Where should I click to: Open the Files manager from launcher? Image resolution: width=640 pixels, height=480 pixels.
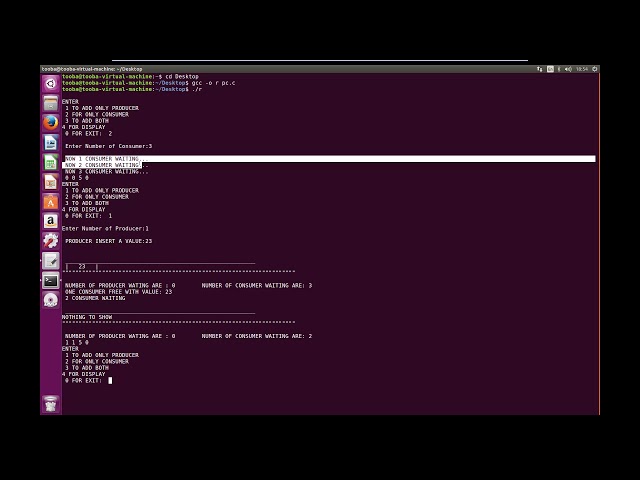[51, 103]
